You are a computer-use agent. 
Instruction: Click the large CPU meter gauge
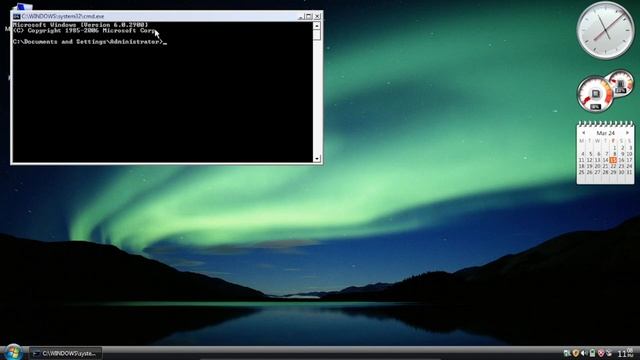(595, 94)
